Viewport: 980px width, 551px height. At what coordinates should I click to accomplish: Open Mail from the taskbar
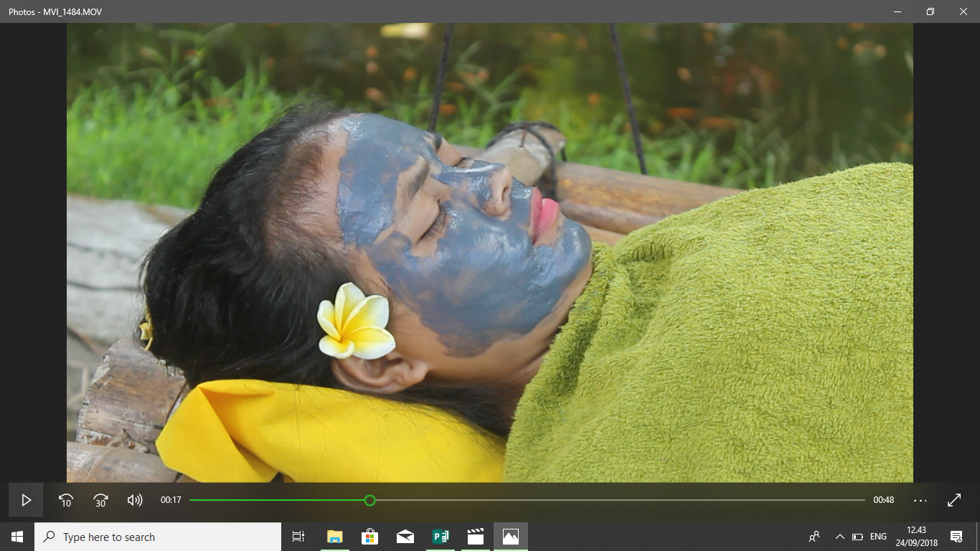(x=405, y=536)
